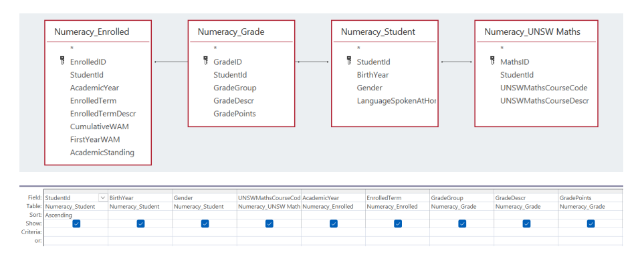Click the key icon in the Numeracy_Student table
644x271 pixels.
point(349,62)
